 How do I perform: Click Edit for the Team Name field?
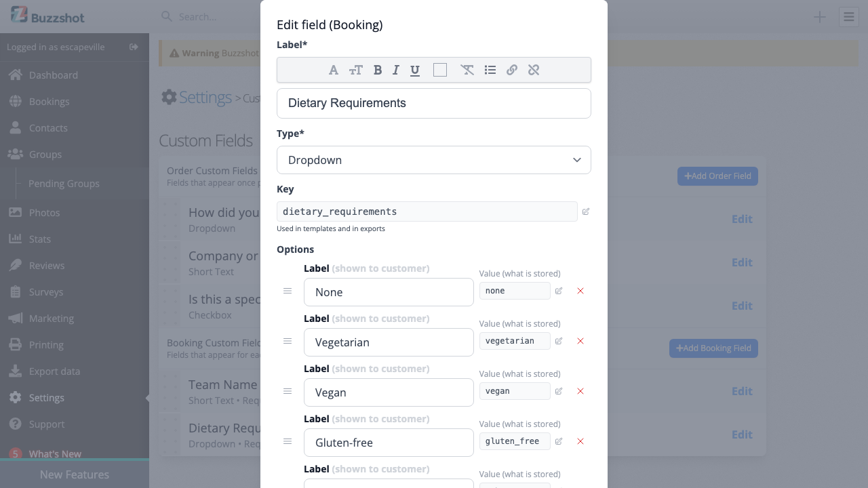(x=742, y=391)
